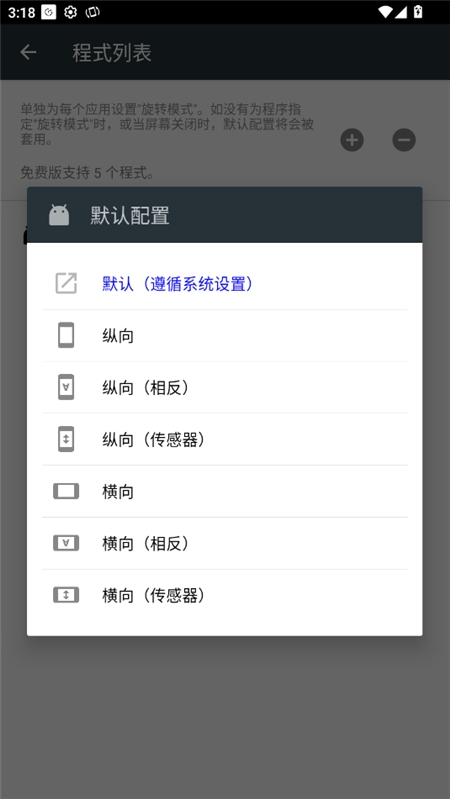This screenshot has width=450, height=799.
Task: Open the settings gear in status bar
Action: (x=70, y=12)
